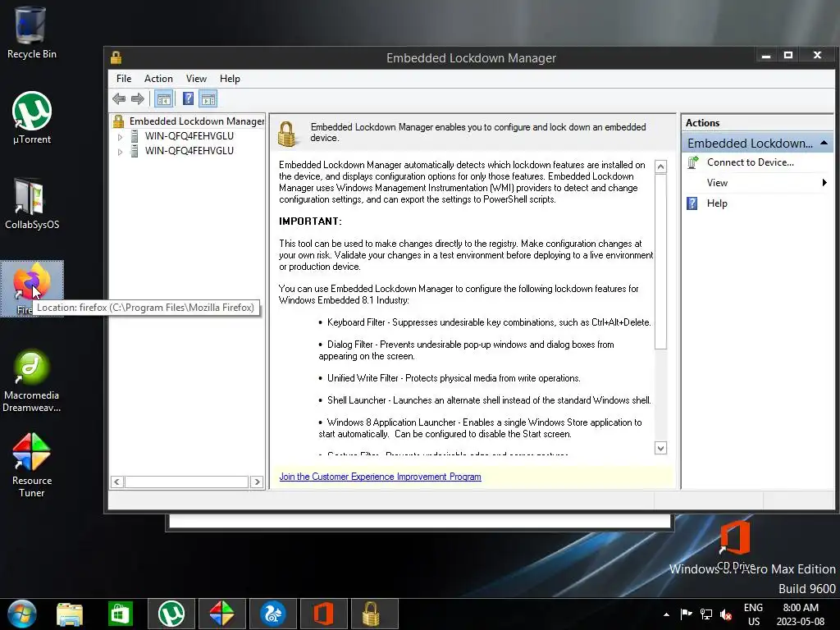Click the description pane scroll down arrow
Screen dimensions: 840x630
coord(660,448)
